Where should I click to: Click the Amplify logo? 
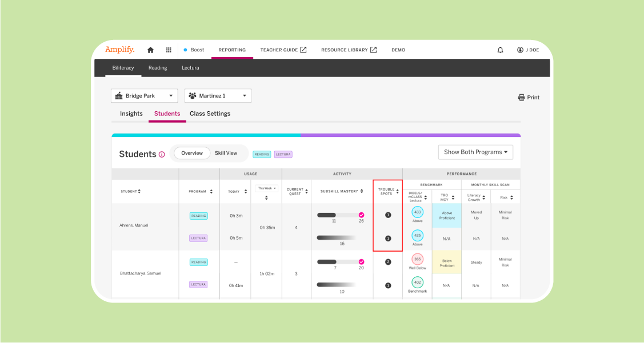(x=120, y=50)
